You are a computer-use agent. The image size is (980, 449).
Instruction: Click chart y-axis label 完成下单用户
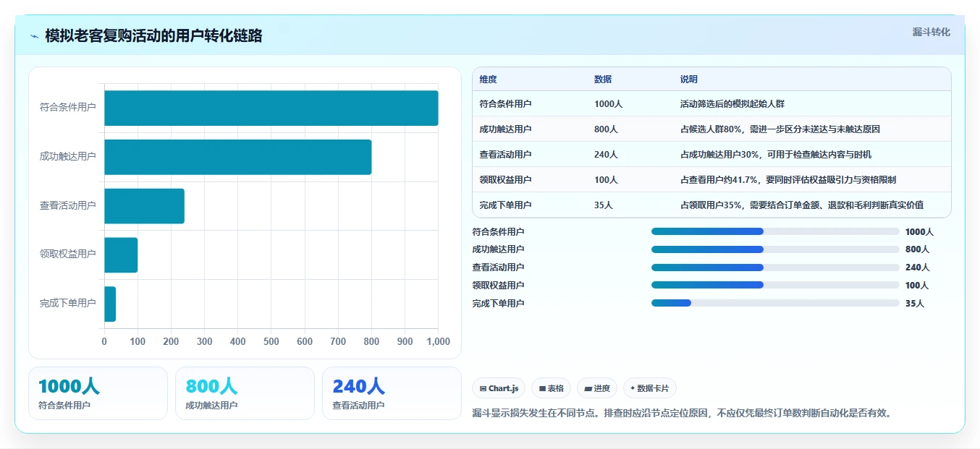click(x=67, y=304)
